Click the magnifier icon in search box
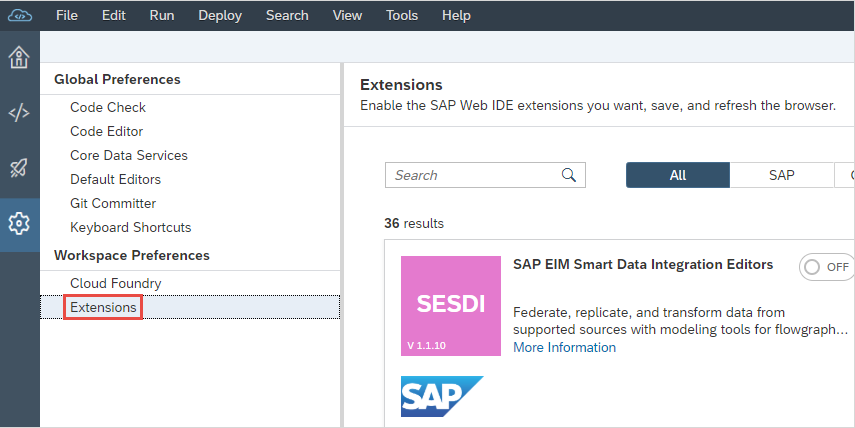 pyautogui.click(x=569, y=175)
